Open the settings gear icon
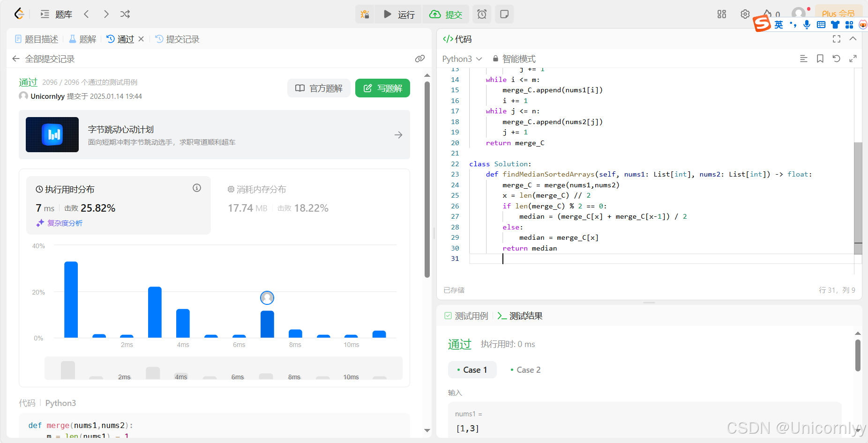Screen dimensions: 868x443 point(745,14)
